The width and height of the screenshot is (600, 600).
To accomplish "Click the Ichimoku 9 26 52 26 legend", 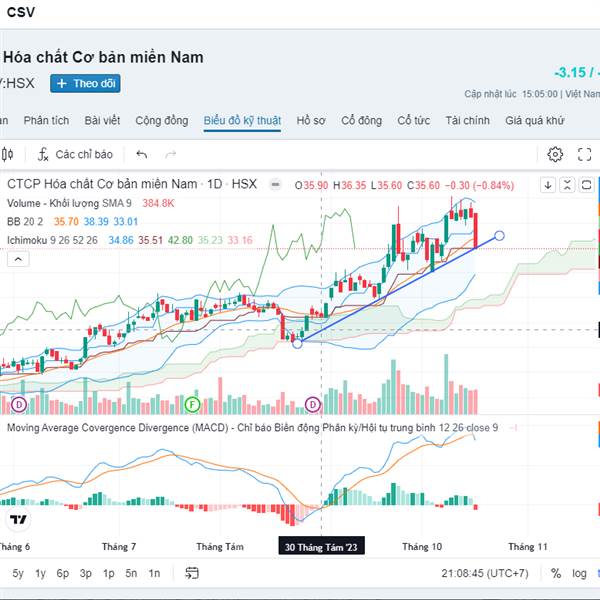I will [52, 240].
